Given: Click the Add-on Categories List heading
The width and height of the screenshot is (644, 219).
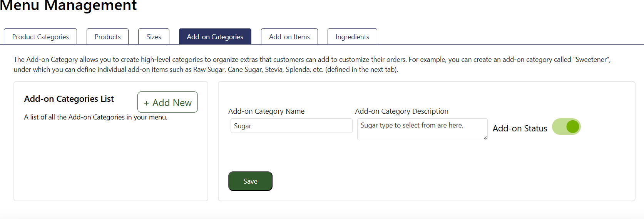Looking at the screenshot, I should [69, 99].
